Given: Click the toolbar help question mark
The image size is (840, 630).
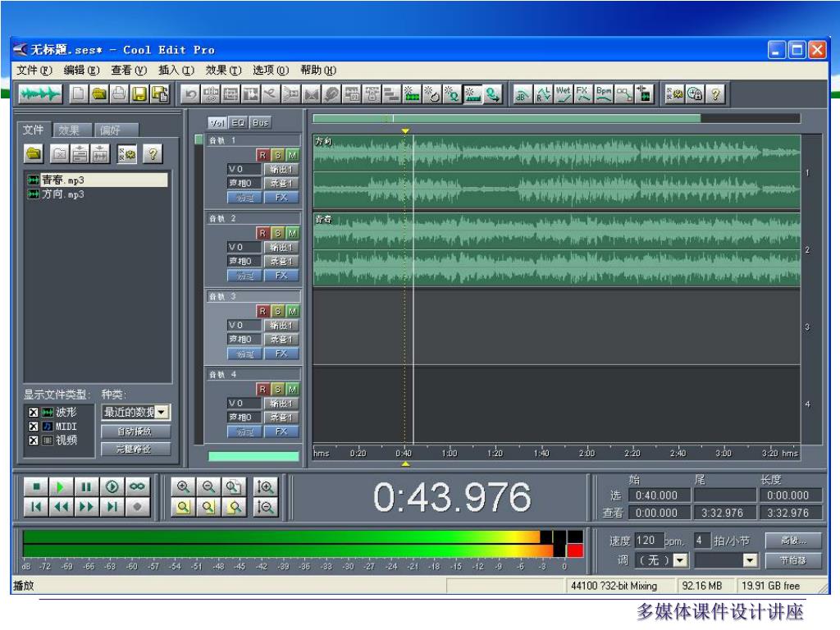Looking at the screenshot, I should click(715, 94).
